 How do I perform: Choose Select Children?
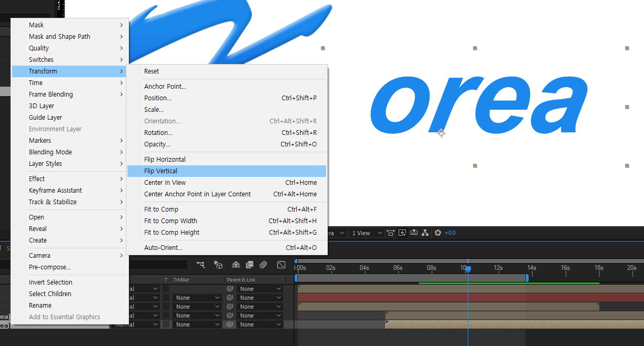(x=70, y=293)
